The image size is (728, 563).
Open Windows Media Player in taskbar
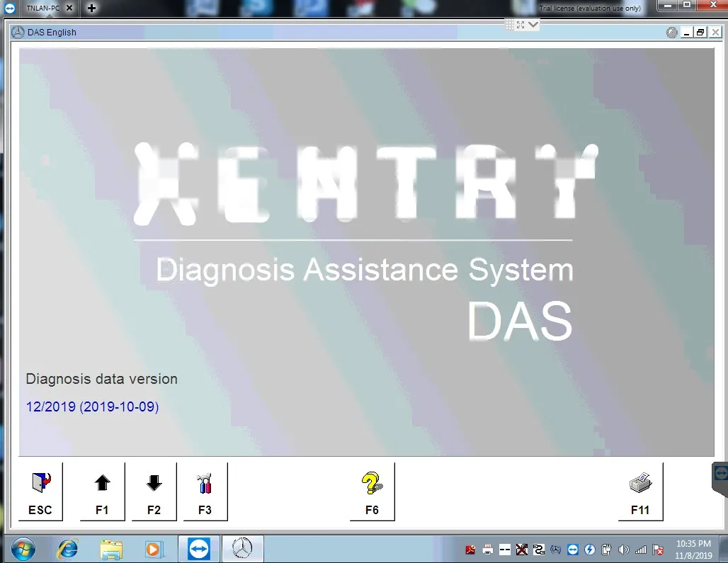(154, 550)
